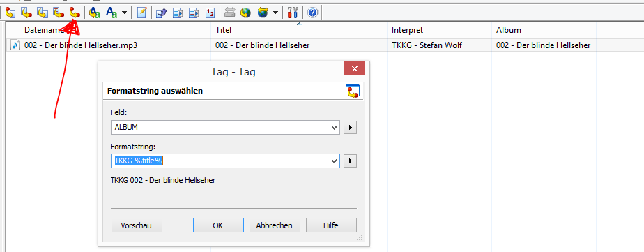Viewport: 644px width, 252px height.
Task: Expand the web tag sources dropdown arrow
Action: (x=275, y=13)
